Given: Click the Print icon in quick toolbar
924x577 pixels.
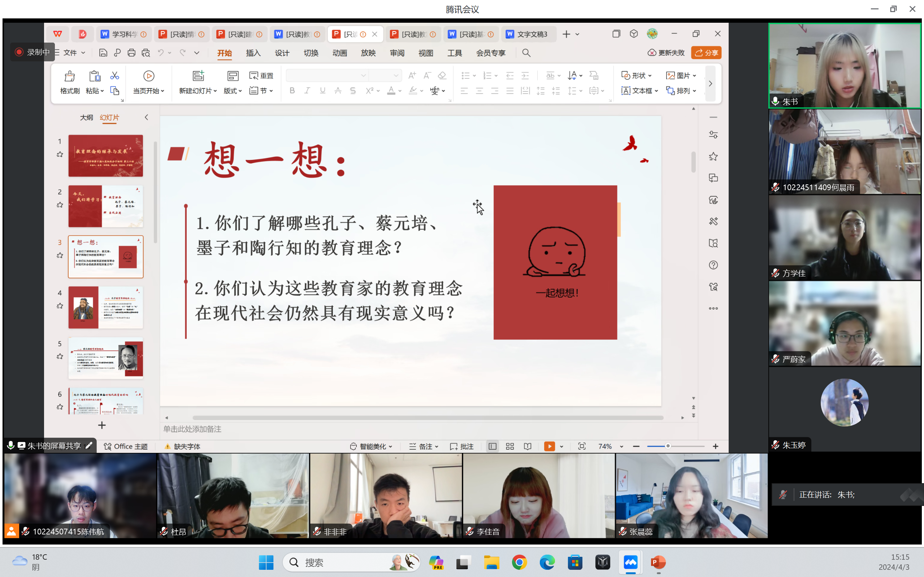Looking at the screenshot, I should pyautogui.click(x=131, y=53).
